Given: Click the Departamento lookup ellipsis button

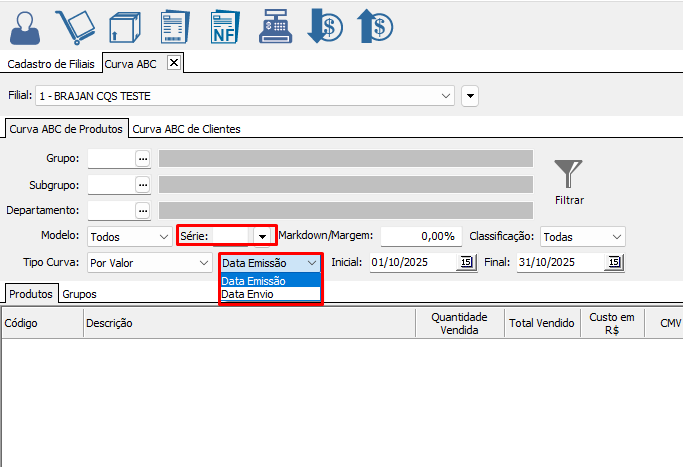Looking at the screenshot, I should click(x=143, y=210).
